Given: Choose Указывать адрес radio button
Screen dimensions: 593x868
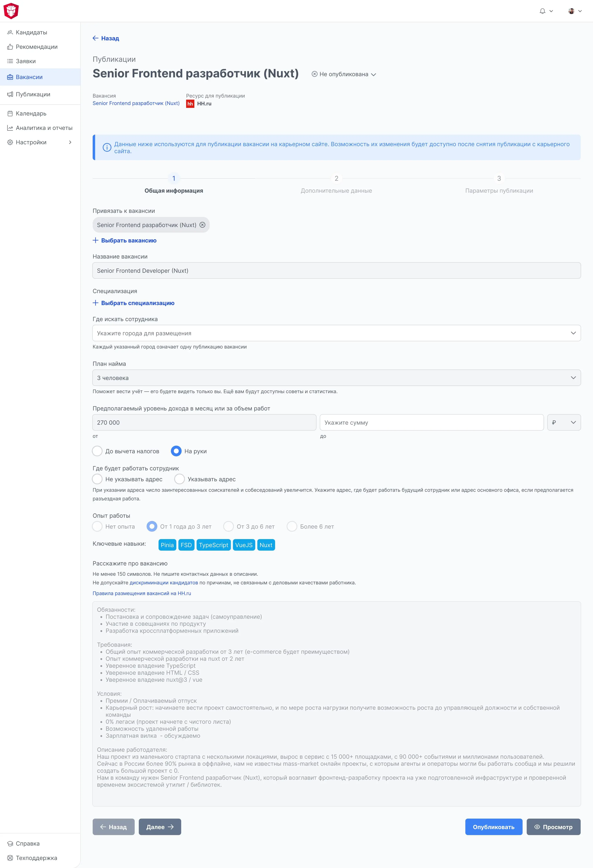Looking at the screenshot, I should pyautogui.click(x=180, y=479).
